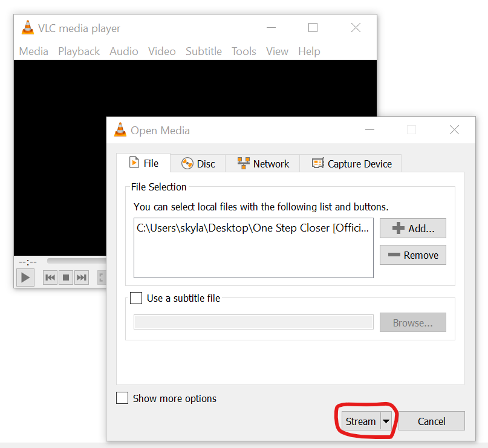Open the Tools menu
This screenshot has height=448, width=488.
click(244, 51)
